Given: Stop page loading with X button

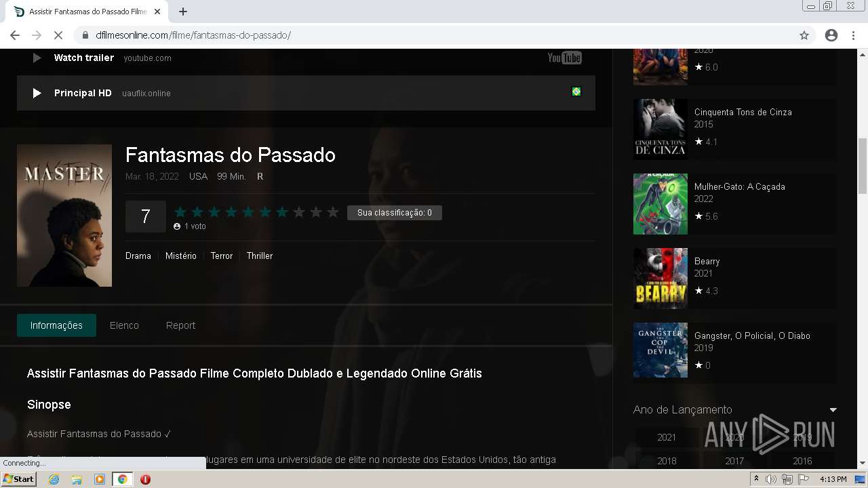Looking at the screenshot, I should click(x=58, y=35).
